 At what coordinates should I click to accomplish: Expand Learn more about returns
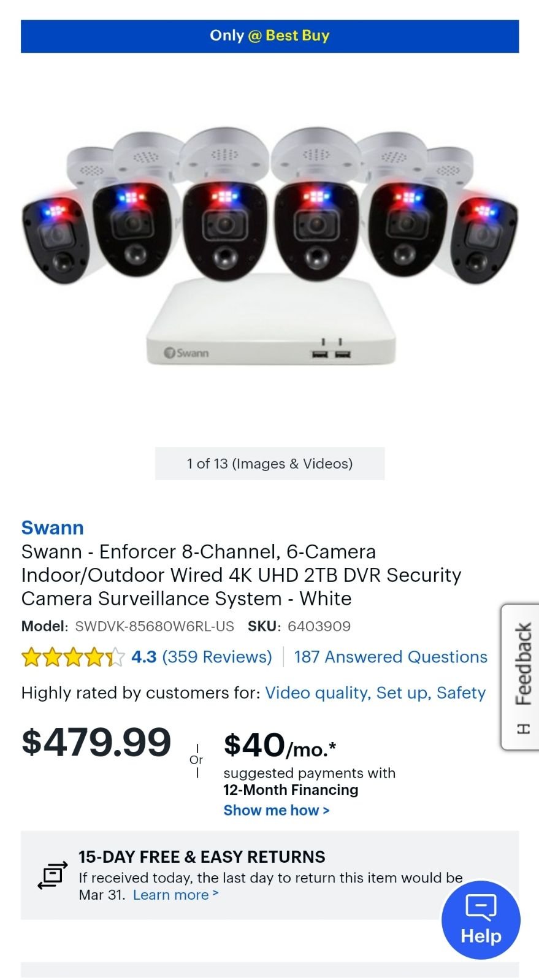pyautogui.click(x=175, y=895)
